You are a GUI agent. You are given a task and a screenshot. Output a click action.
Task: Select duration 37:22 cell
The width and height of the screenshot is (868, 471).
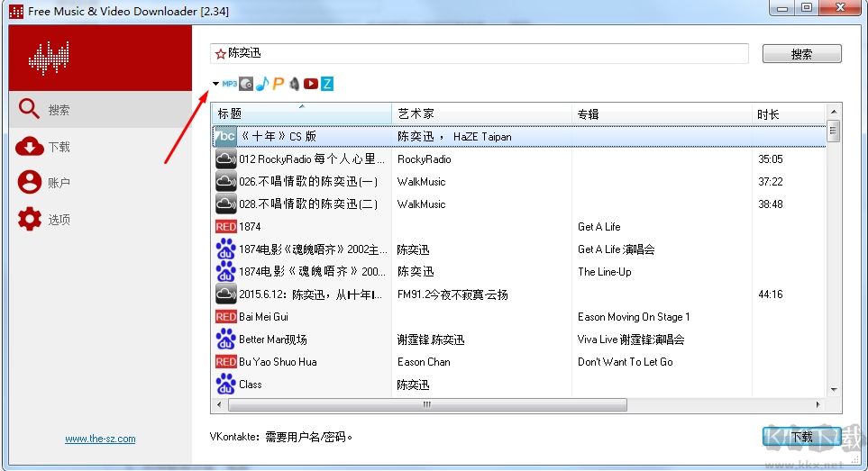coord(771,181)
